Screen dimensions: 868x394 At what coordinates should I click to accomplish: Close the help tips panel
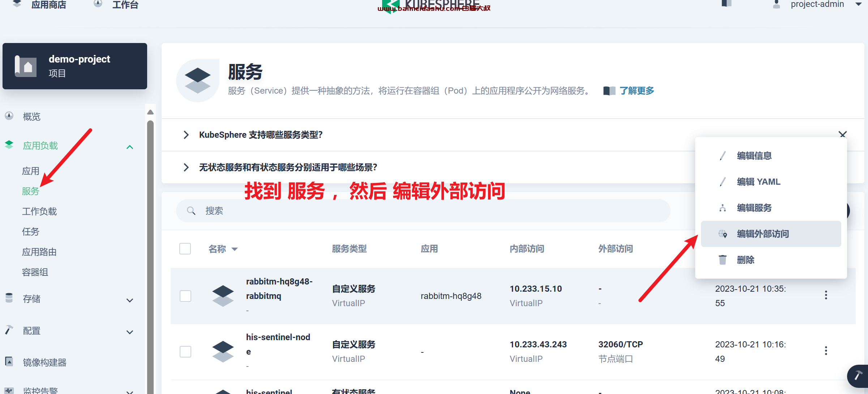(x=843, y=134)
